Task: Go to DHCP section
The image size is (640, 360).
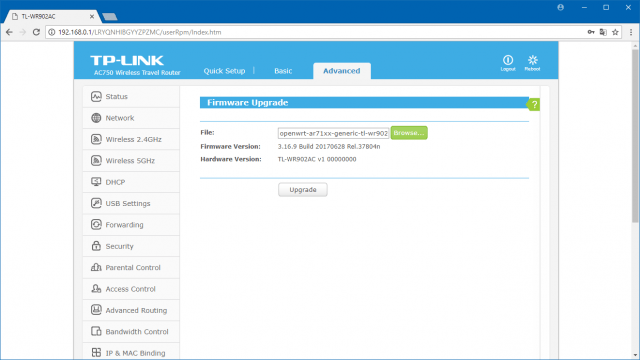Action: coord(131,182)
